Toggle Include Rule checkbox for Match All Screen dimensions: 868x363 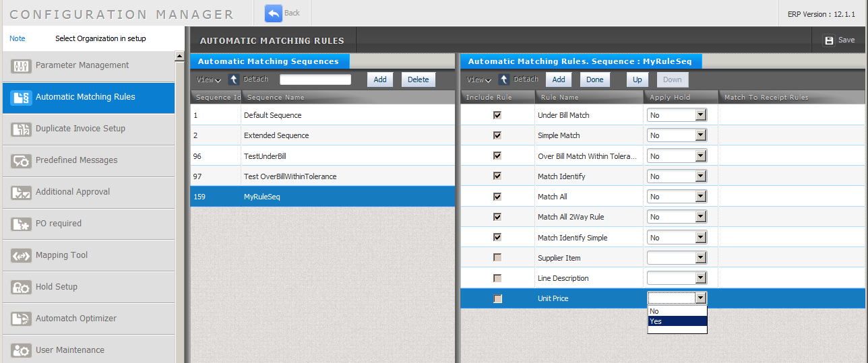pos(497,197)
